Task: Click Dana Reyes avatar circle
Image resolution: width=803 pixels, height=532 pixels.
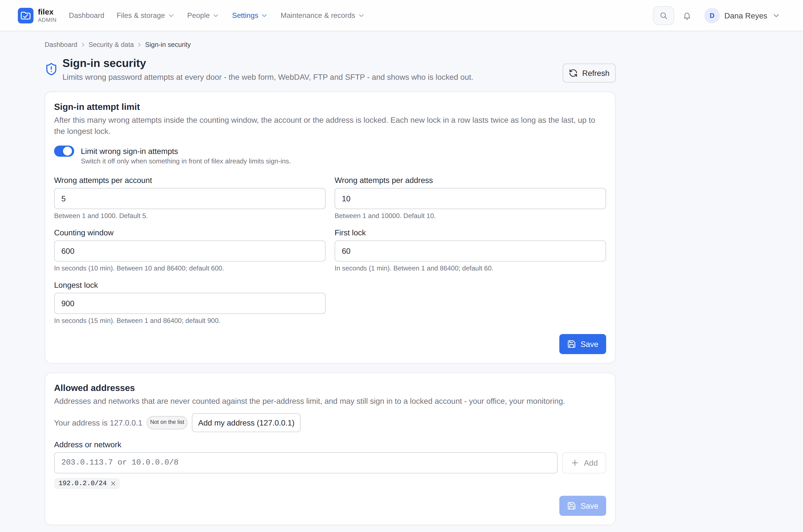Action: pyautogui.click(x=712, y=16)
